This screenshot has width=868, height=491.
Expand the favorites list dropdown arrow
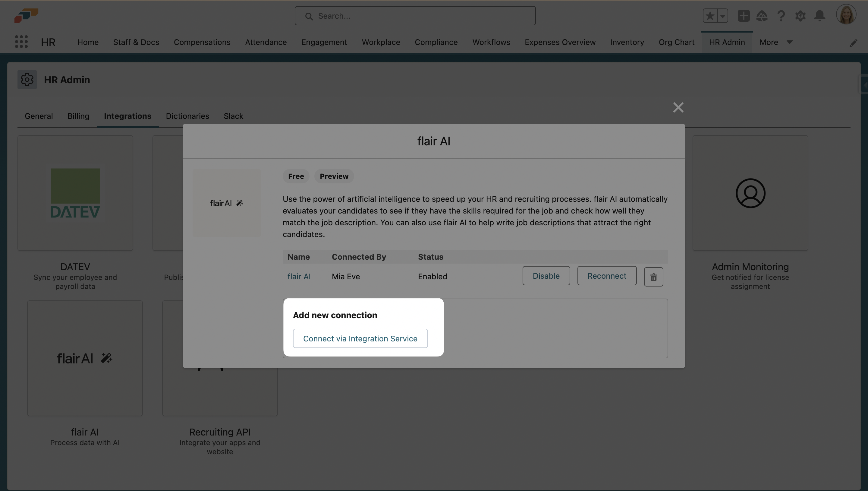tap(722, 15)
